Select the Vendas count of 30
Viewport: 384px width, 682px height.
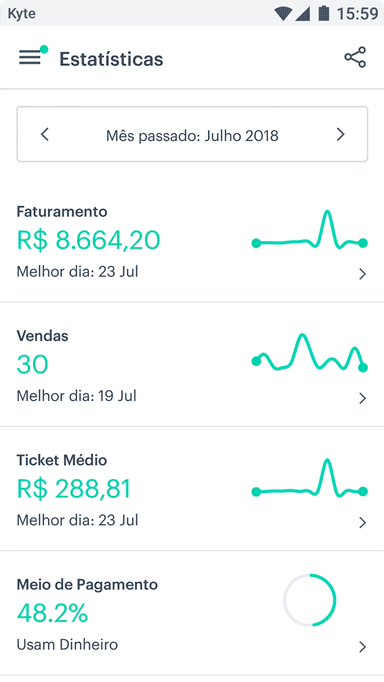pyautogui.click(x=33, y=364)
